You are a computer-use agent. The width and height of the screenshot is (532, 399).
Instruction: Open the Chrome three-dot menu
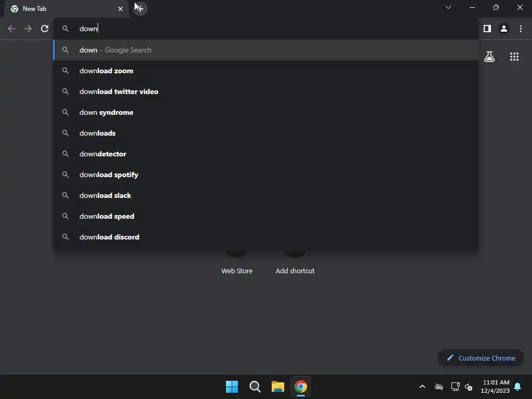[x=521, y=29]
